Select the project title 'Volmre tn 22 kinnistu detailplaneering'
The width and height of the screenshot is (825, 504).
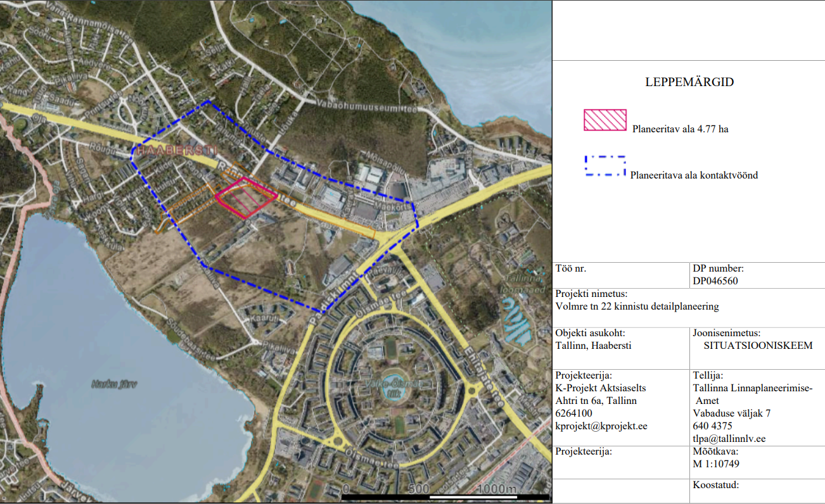click(x=637, y=306)
